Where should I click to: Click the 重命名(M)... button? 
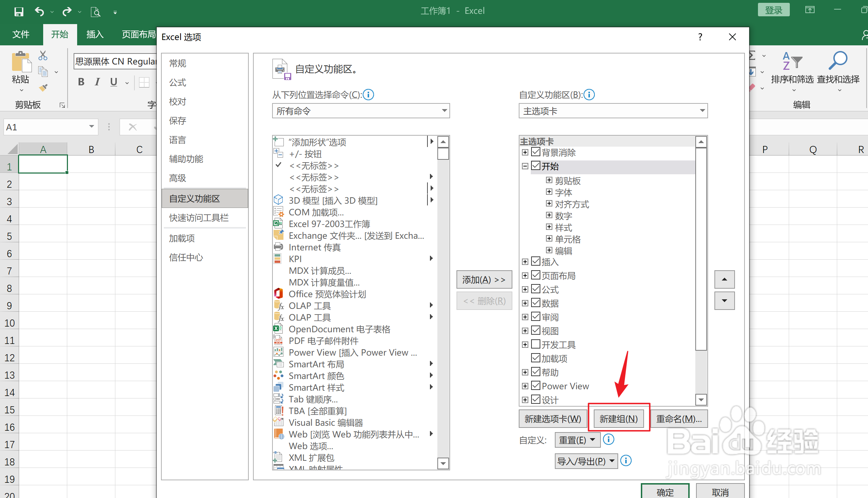pos(679,419)
